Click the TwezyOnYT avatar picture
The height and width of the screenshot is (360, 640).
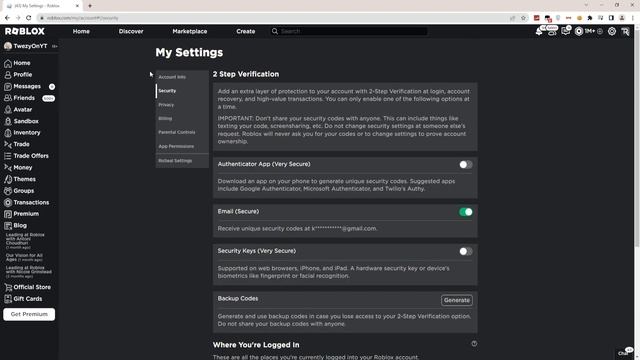point(8,46)
